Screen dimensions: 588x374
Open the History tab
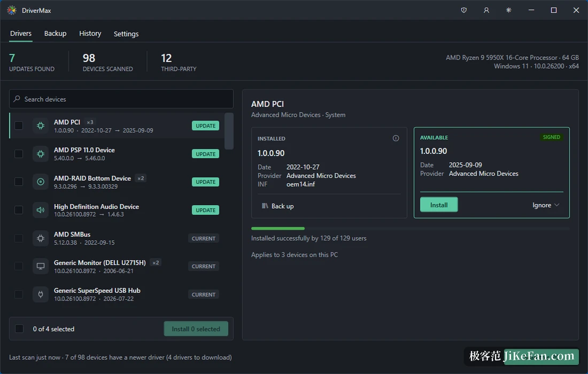[90, 33]
